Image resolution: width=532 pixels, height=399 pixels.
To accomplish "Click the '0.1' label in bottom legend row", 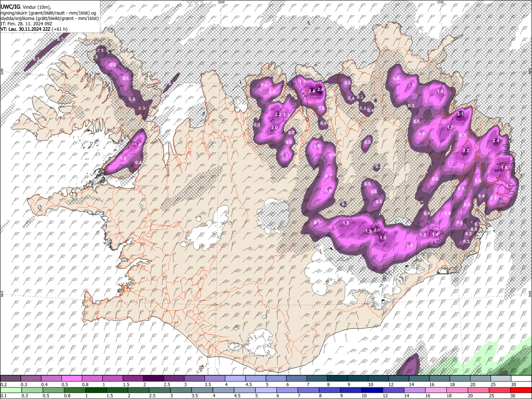I will (3, 396).
